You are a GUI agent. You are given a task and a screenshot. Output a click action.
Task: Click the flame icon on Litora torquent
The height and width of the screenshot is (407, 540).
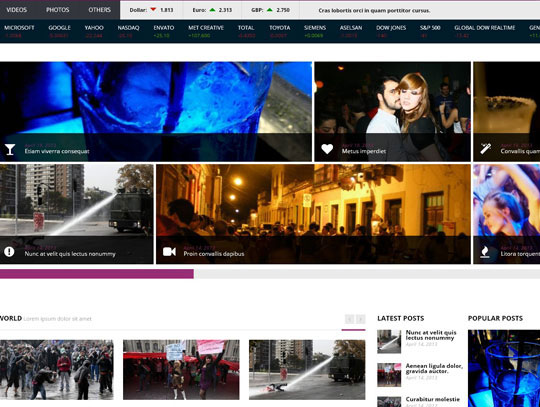coord(485,252)
